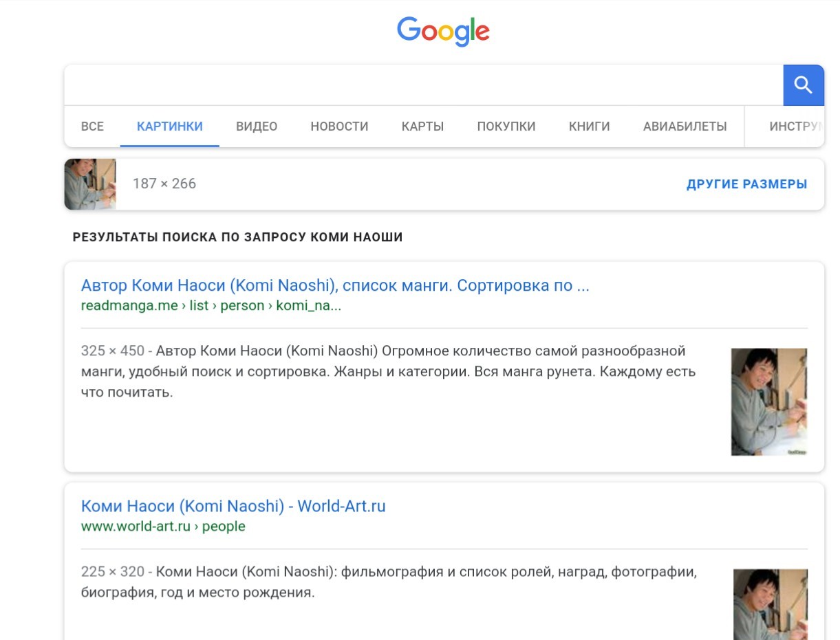This screenshot has width=840, height=640.
Task: Open the ДРУГИЕ РАЗМЕРЫ link
Action: tap(746, 184)
